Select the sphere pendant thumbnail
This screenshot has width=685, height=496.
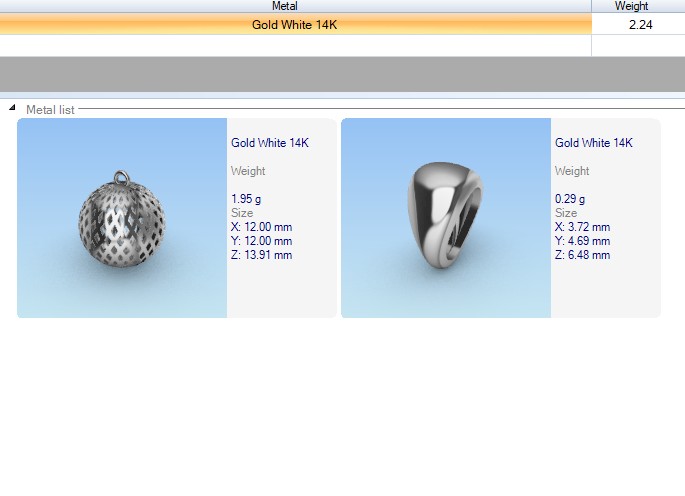pos(122,218)
